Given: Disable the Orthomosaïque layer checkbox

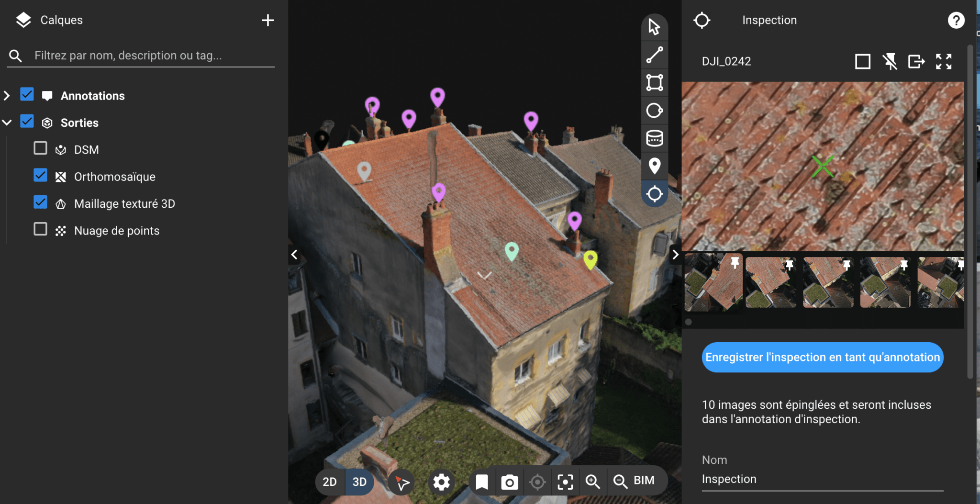Looking at the screenshot, I should [x=40, y=175].
